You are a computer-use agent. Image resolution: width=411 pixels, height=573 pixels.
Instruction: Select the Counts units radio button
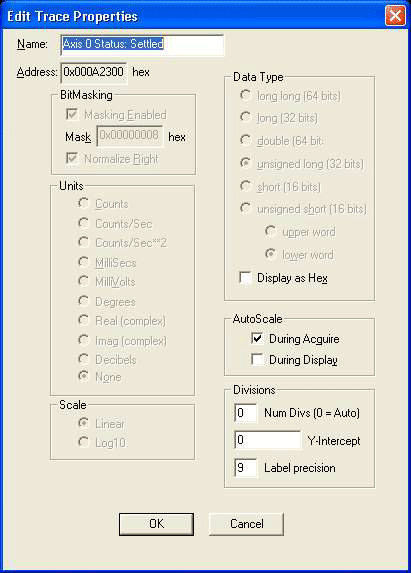pyautogui.click(x=84, y=203)
